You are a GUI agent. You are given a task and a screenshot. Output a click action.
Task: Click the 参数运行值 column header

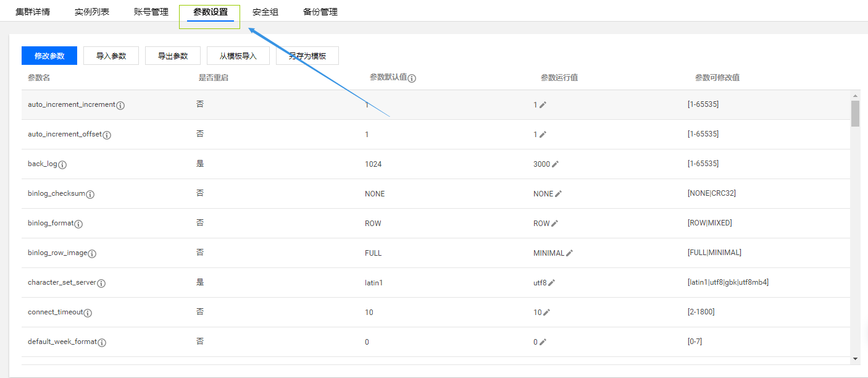click(x=559, y=78)
